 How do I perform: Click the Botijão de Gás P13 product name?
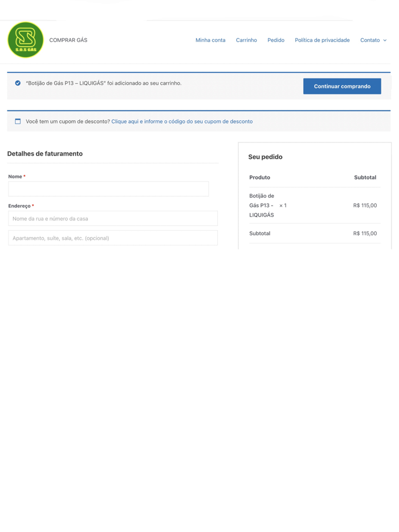[262, 205]
